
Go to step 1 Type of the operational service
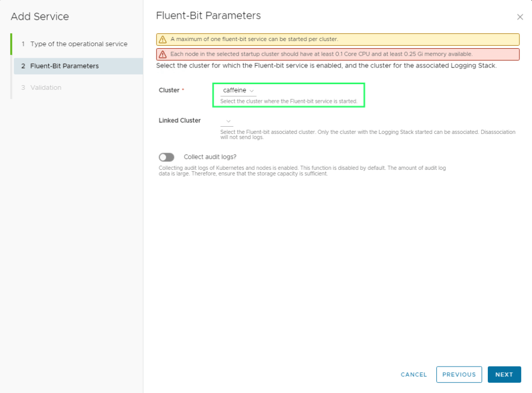[75, 44]
